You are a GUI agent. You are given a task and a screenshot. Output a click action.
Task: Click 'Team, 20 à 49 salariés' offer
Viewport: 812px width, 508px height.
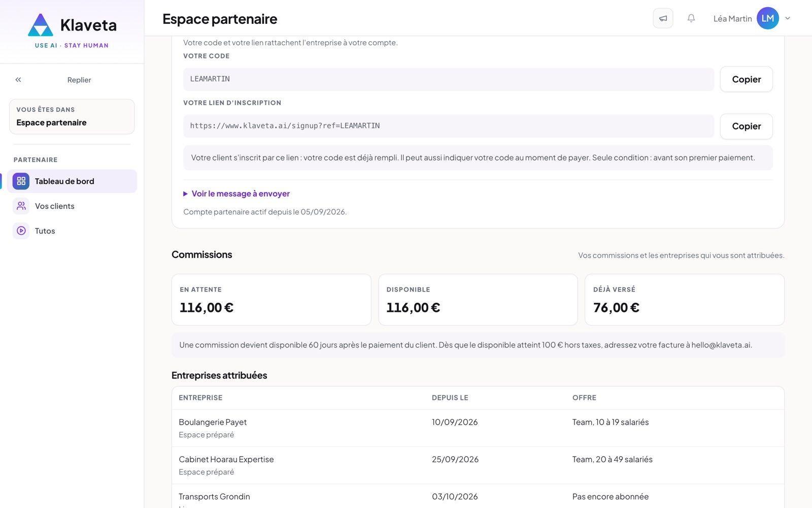point(613,459)
